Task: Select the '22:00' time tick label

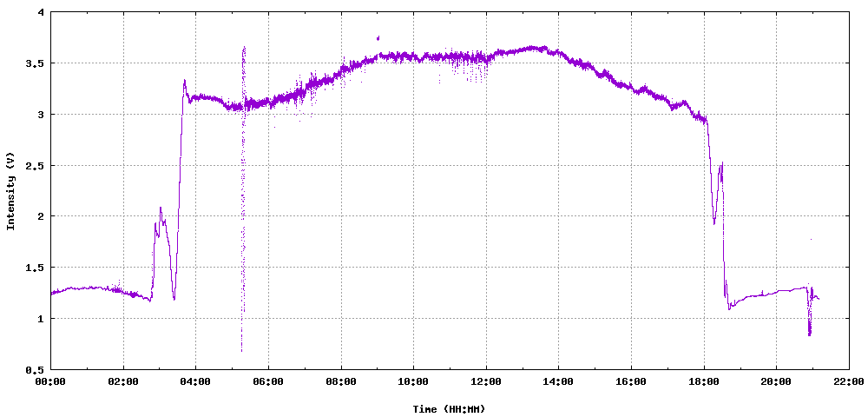Action: pos(849,381)
